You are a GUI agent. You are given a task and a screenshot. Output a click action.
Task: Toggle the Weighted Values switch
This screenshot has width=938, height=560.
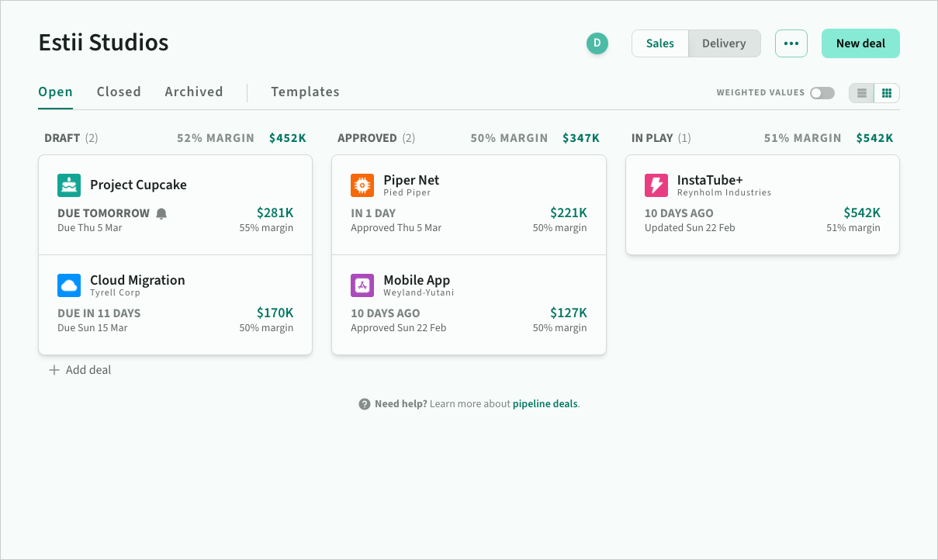[822, 93]
